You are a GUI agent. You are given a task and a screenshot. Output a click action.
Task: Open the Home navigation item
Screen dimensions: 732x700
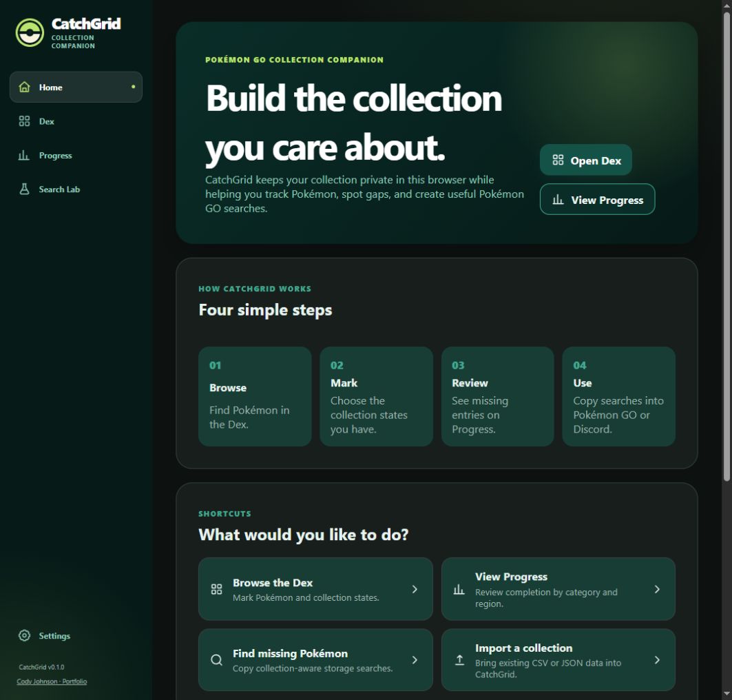pyautogui.click(x=76, y=87)
